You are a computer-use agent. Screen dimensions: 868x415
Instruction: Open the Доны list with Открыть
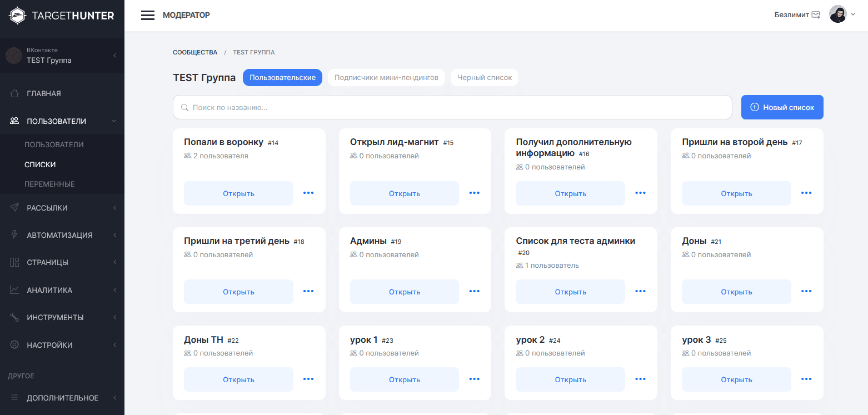pos(736,292)
